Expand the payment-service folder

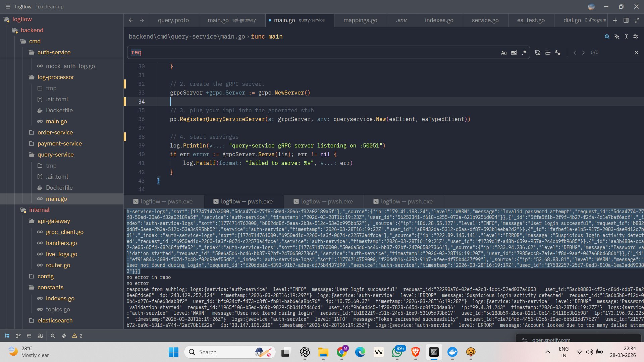tap(59, 143)
